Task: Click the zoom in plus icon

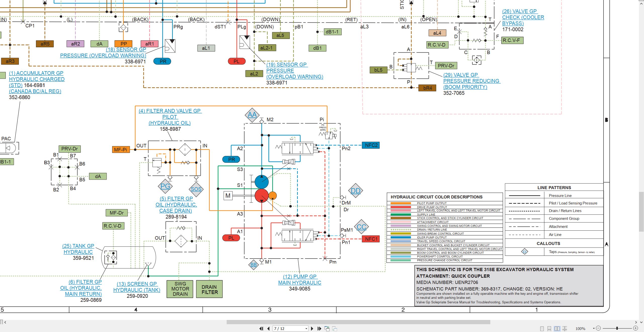Action: point(635,328)
